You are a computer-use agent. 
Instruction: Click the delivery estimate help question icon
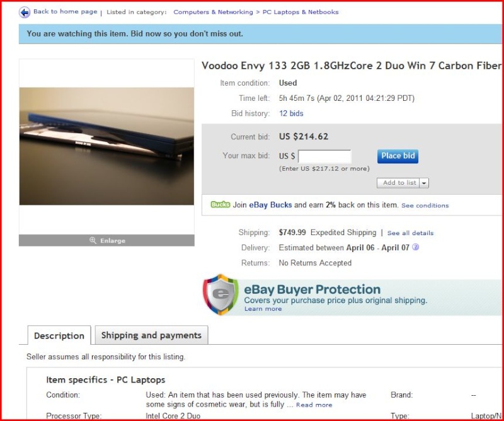point(415,247)
